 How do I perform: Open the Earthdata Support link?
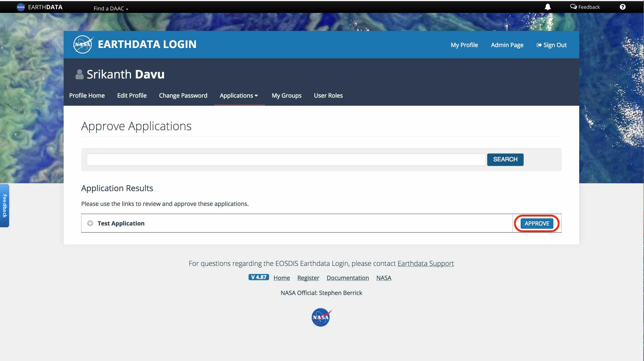tap(425, 263)
